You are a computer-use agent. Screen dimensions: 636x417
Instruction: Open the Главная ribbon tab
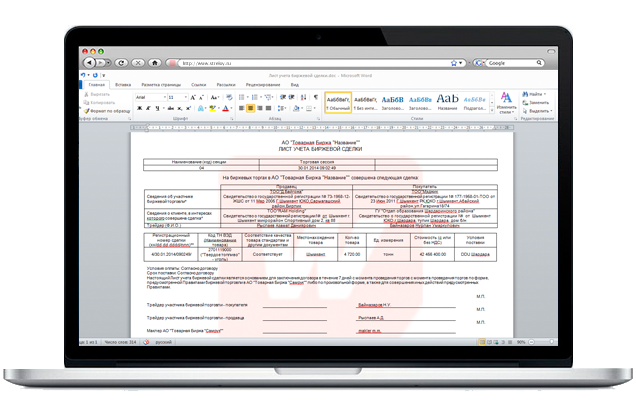tap(97, 85)
